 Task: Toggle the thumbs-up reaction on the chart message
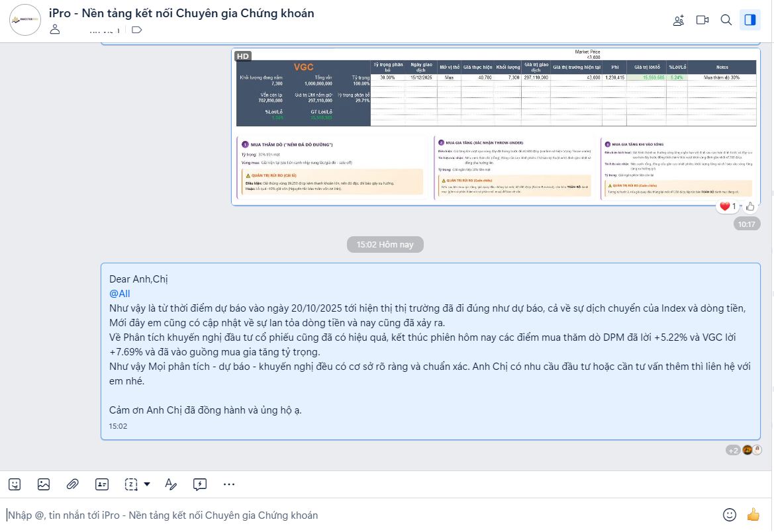pos(749,206)
